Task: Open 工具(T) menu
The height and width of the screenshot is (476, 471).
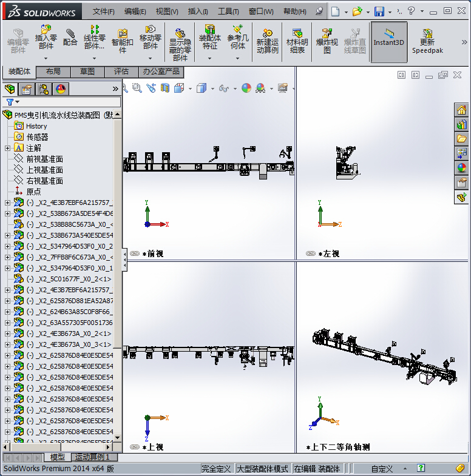Action: [x=228, y=12]
